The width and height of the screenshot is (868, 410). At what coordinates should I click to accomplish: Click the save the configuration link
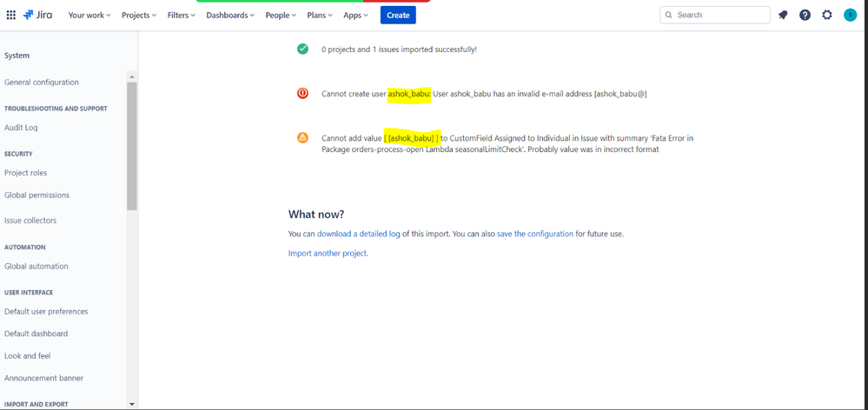click(x=535, y=234)
